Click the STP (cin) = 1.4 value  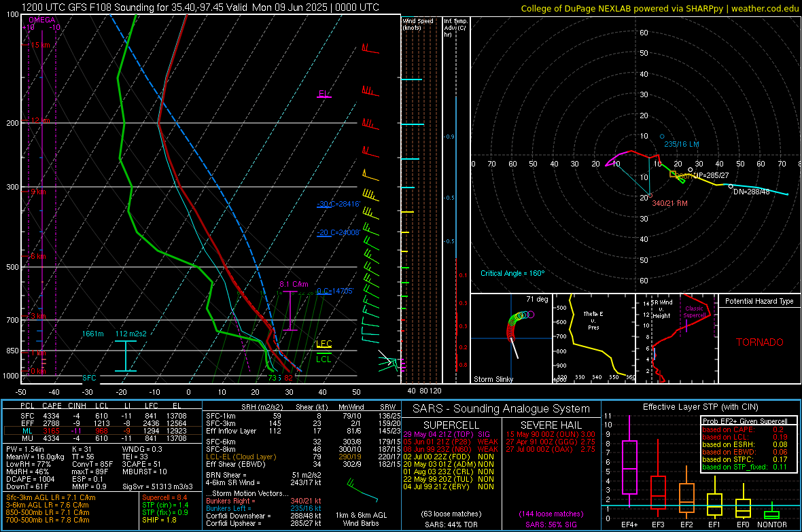pos(165,506)
